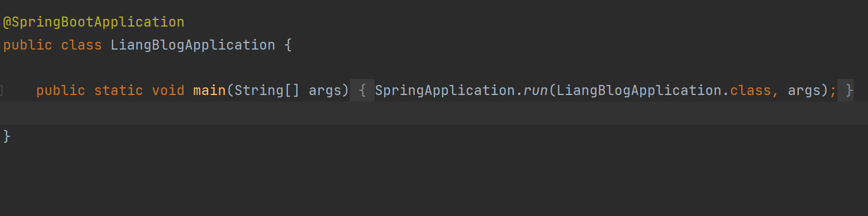868x216 pixels.
Task: Click the main method name
Action: [209, 90]
